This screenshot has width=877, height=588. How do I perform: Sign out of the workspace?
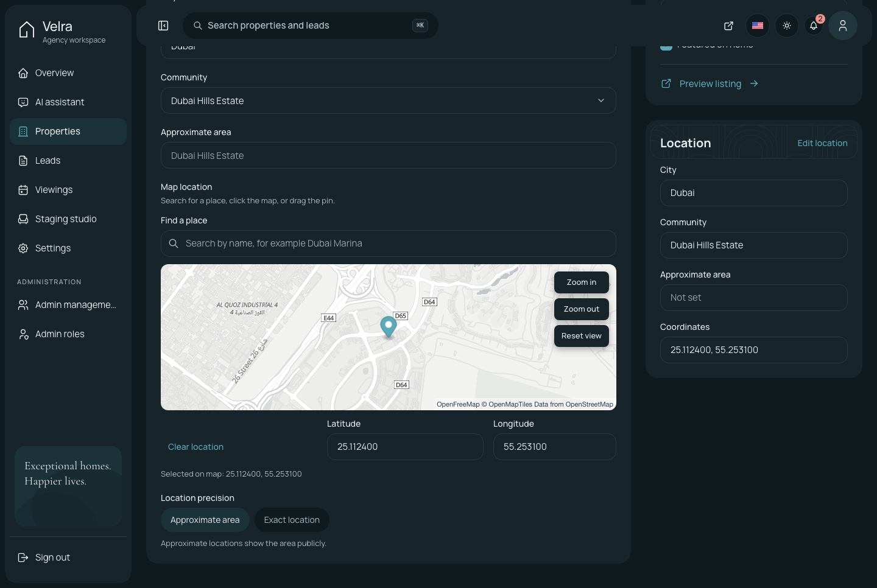[68, 558]
